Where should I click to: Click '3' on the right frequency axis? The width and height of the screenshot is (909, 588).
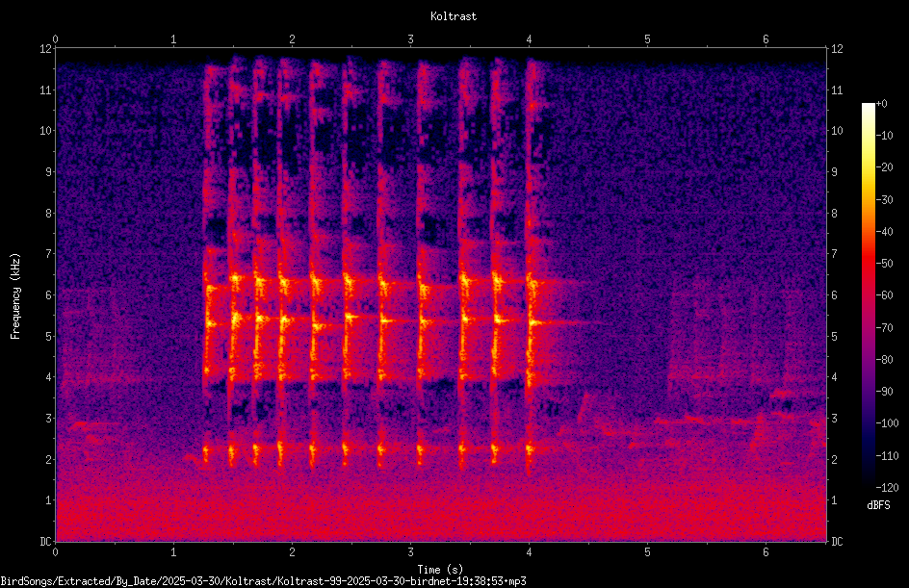[x=834, y=419]
